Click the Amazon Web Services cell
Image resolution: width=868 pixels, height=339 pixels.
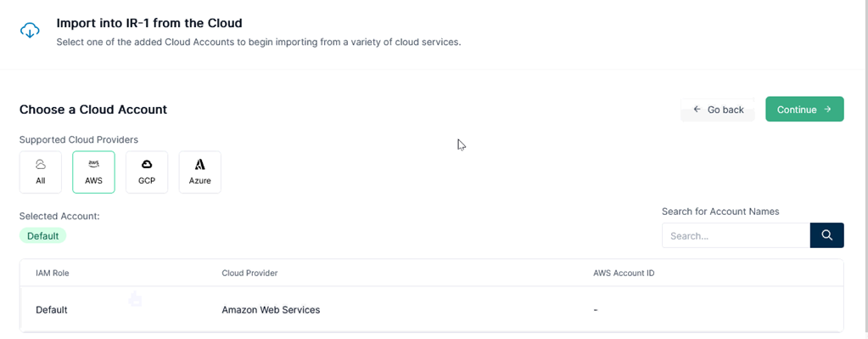[271, 309]
